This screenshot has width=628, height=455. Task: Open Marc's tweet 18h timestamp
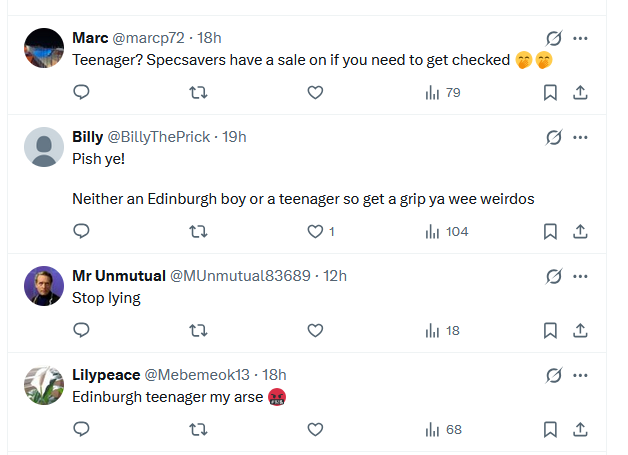click(x=209, y=38)
